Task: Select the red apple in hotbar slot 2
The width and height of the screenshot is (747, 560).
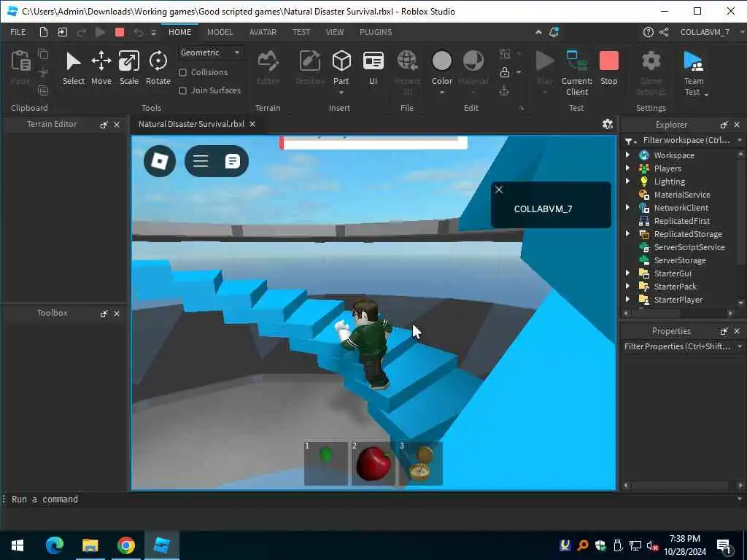Action: 373,463
